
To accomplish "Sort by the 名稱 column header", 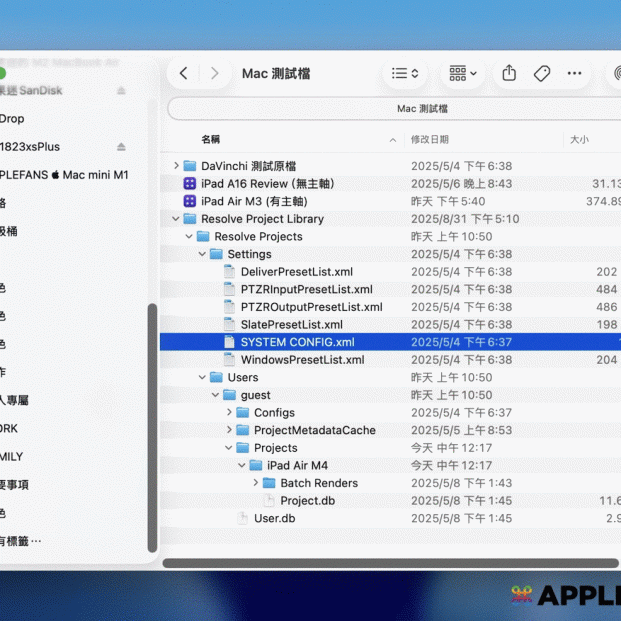I will pos(211,140).
